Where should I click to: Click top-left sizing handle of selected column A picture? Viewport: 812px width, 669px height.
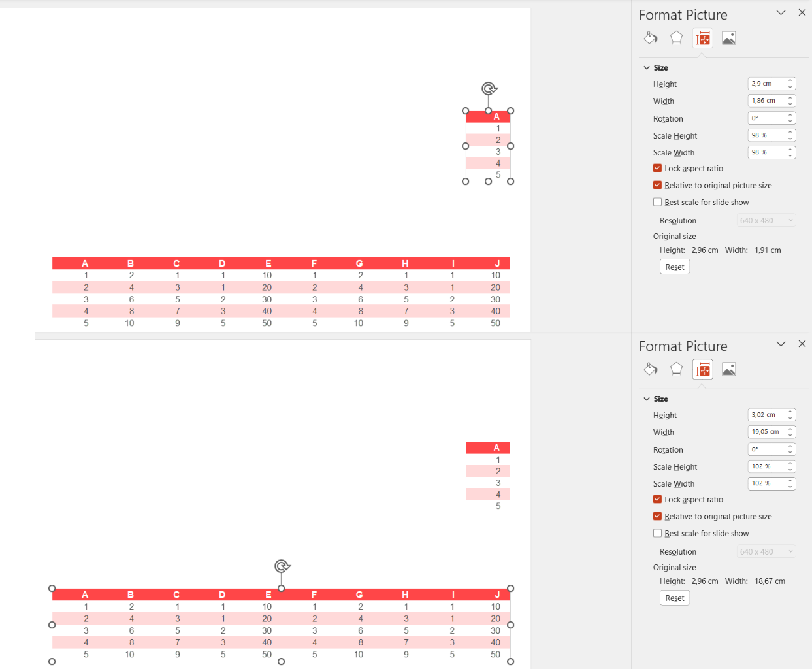466,111
